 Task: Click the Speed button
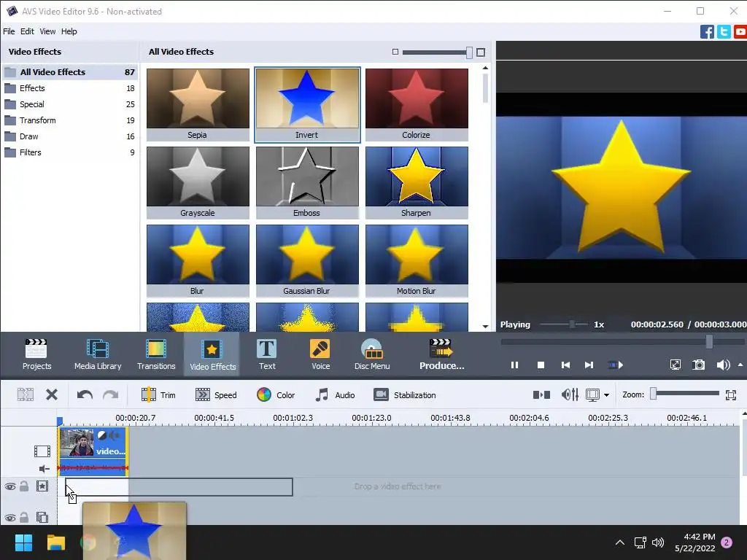coord(216,394)
